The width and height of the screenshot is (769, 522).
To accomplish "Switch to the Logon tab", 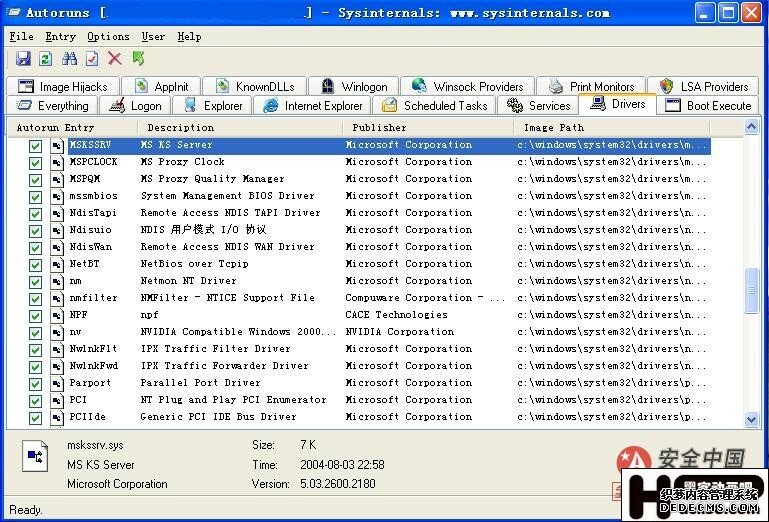I will click(135, 105).
